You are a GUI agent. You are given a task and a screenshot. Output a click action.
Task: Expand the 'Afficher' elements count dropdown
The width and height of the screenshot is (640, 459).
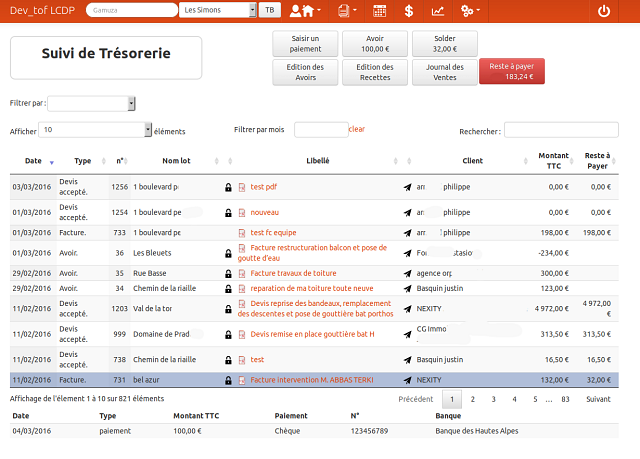click(x=96, y=130)
